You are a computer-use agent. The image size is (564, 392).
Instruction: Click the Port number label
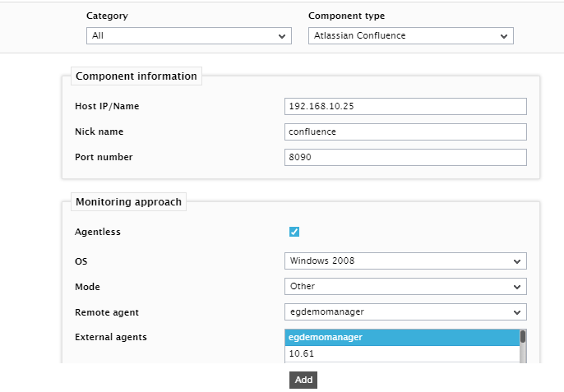tap(104, 157)
